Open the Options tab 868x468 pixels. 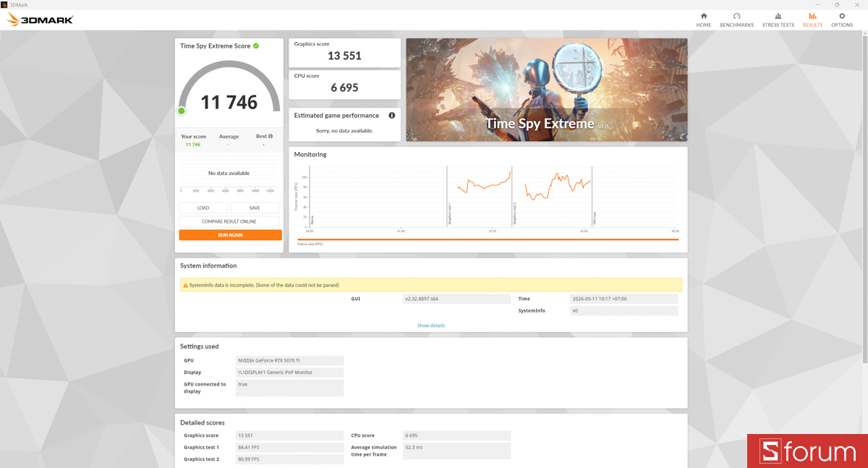tap(841, 20)
